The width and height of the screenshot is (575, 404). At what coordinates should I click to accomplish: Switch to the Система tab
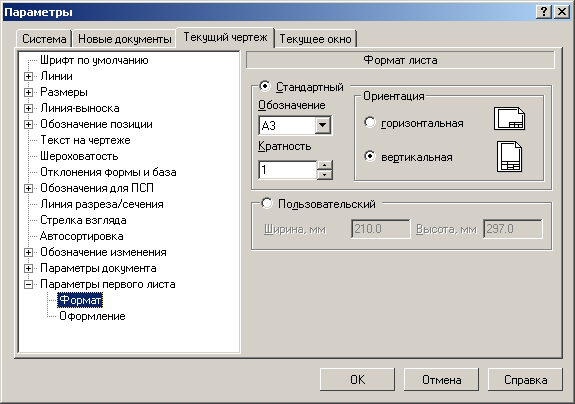click(44, 39)
